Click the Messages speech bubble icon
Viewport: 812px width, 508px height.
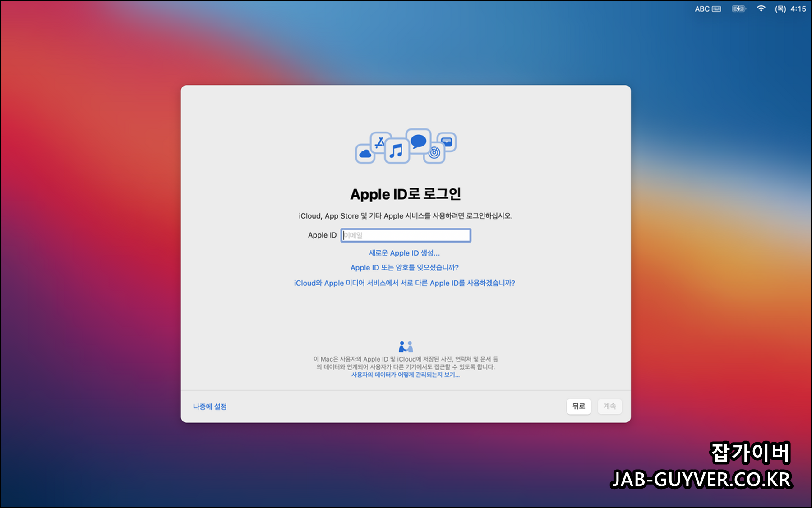(x=418, y=142)
